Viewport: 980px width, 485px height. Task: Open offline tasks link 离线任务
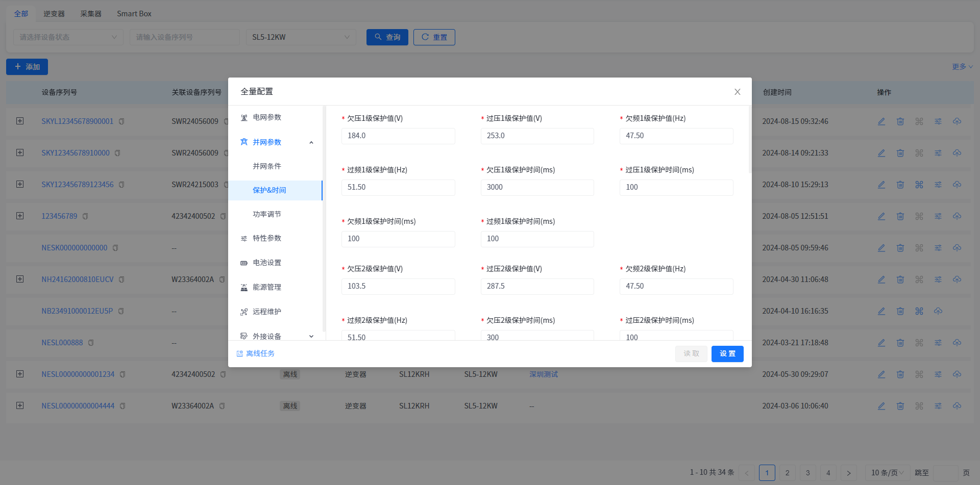256,353
